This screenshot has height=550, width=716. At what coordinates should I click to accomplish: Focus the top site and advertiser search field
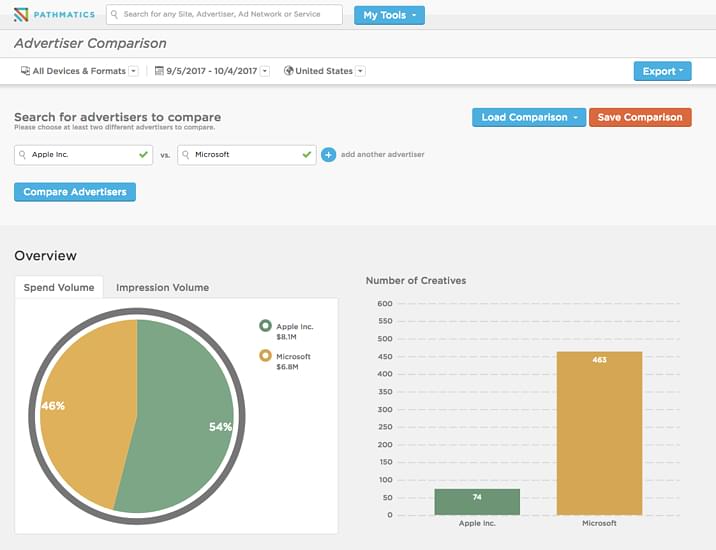point(224,15)
